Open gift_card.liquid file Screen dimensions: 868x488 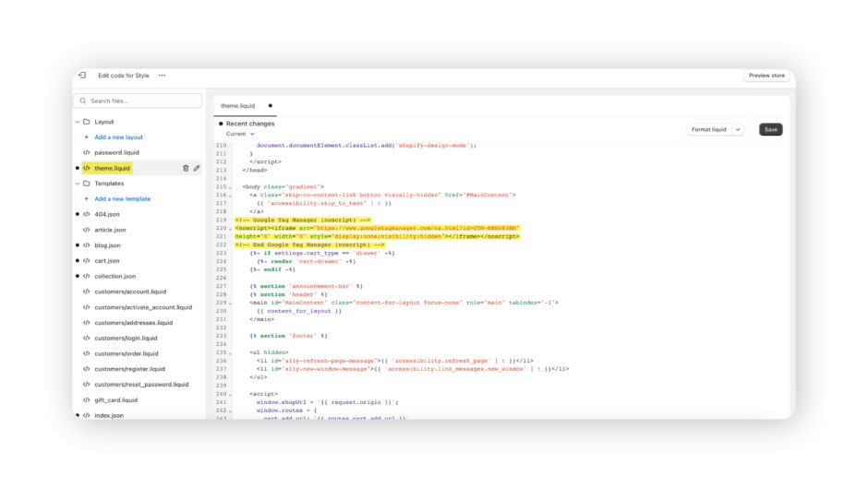115,400
